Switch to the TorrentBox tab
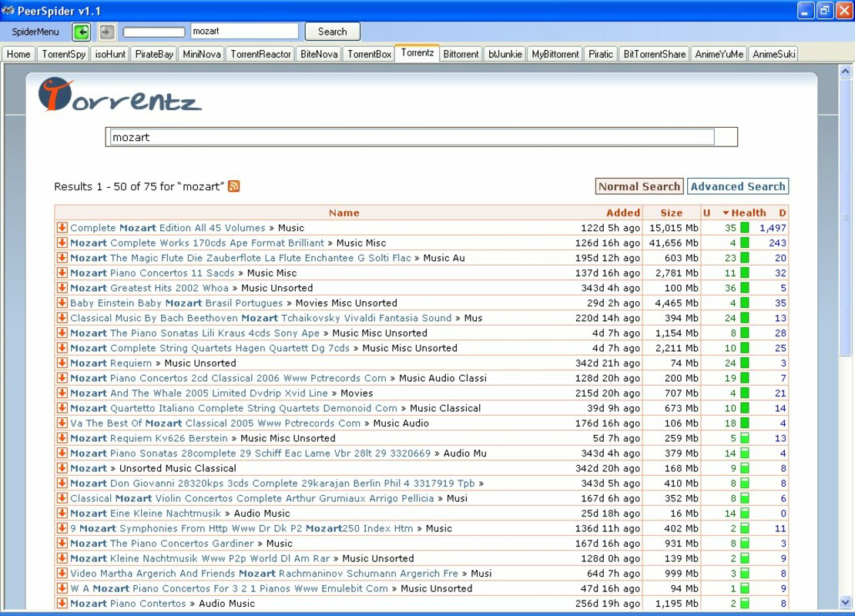This screenshot has height=616, width=855. point(369,54)
